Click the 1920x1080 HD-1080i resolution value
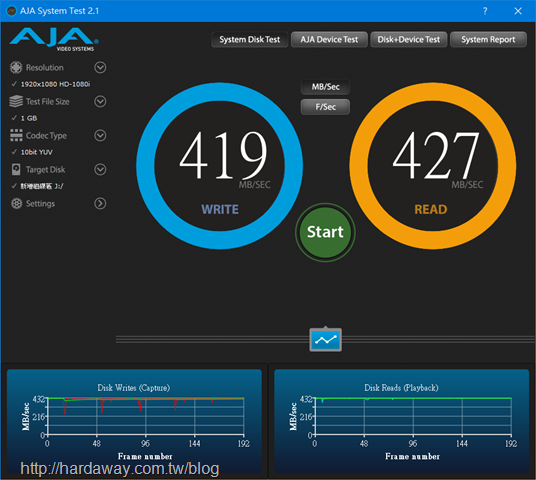 [x=55, y=84]
